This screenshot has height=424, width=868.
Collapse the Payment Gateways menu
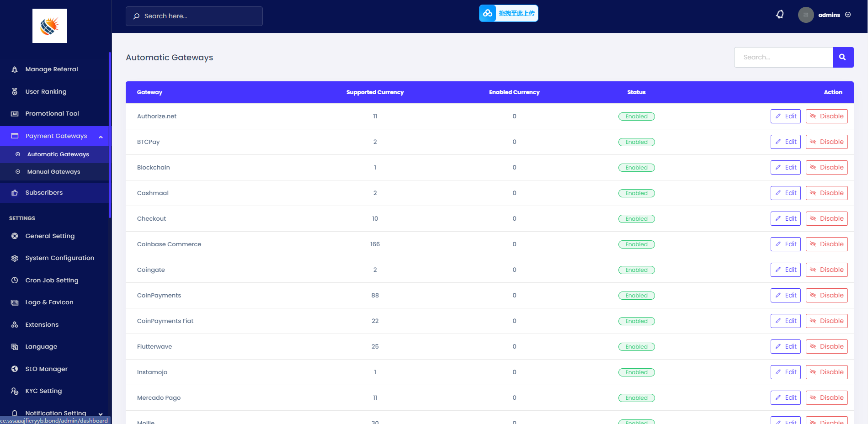point(101,137)
